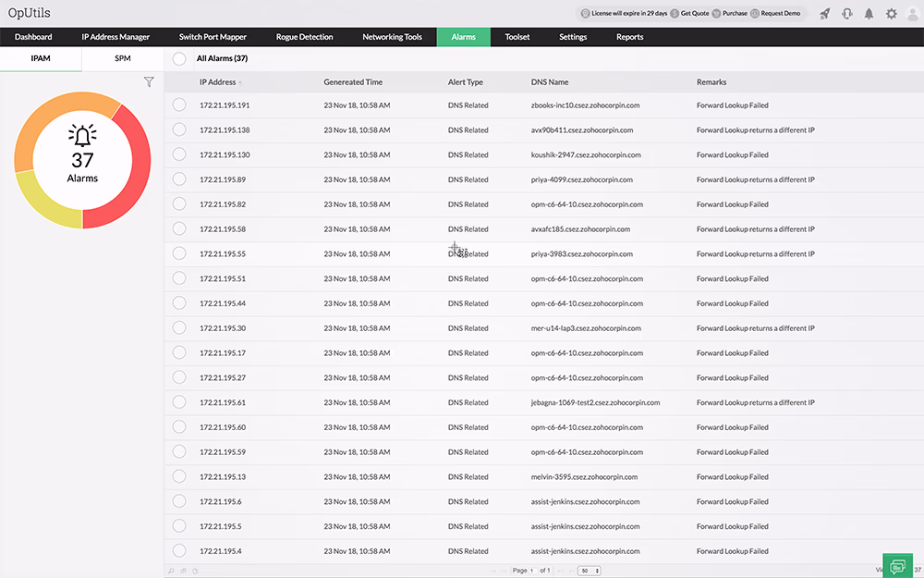
Task: Open the filter icon above the alarms chart
Action: tap(149, 81)
